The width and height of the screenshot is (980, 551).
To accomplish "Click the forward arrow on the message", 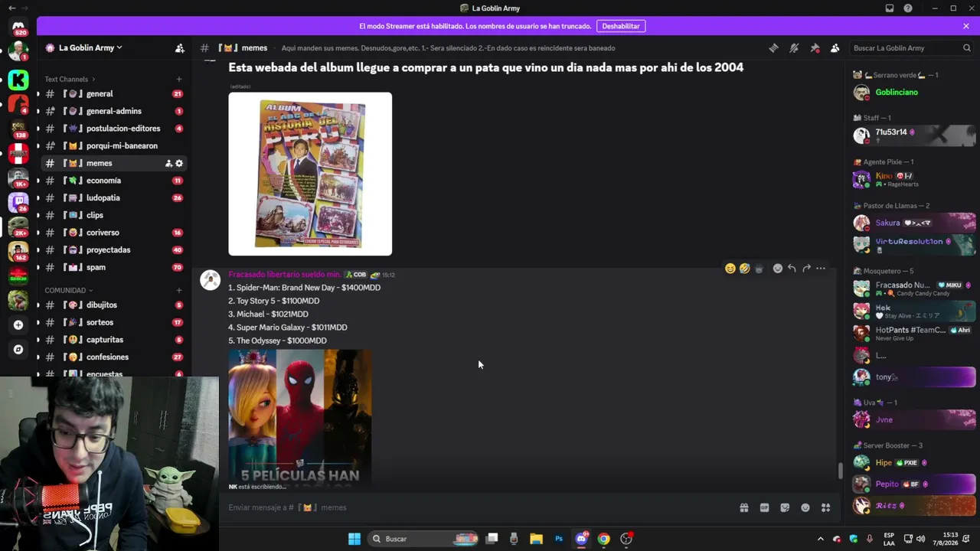I will pos(806,269).
